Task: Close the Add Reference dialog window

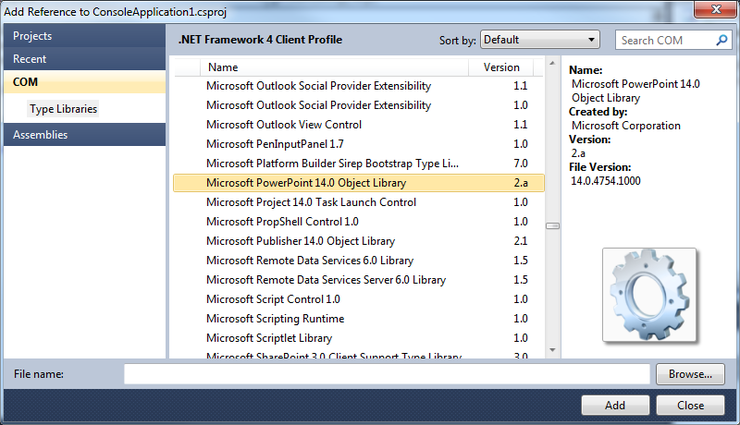Action: (x=715, y=9)
